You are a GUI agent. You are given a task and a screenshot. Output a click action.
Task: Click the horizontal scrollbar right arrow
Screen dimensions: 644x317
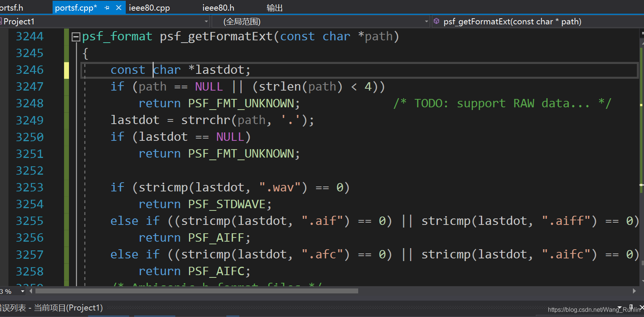[634, 291]
